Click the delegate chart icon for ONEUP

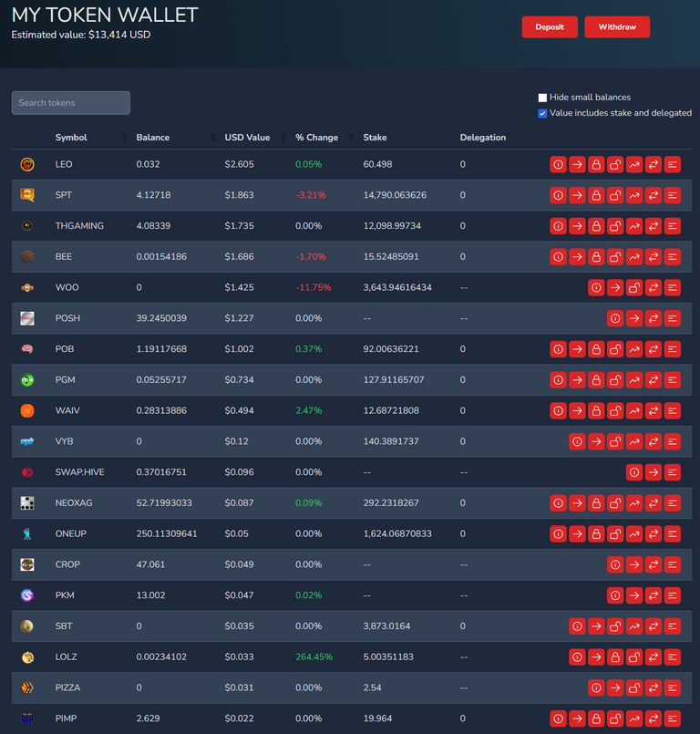634,533
